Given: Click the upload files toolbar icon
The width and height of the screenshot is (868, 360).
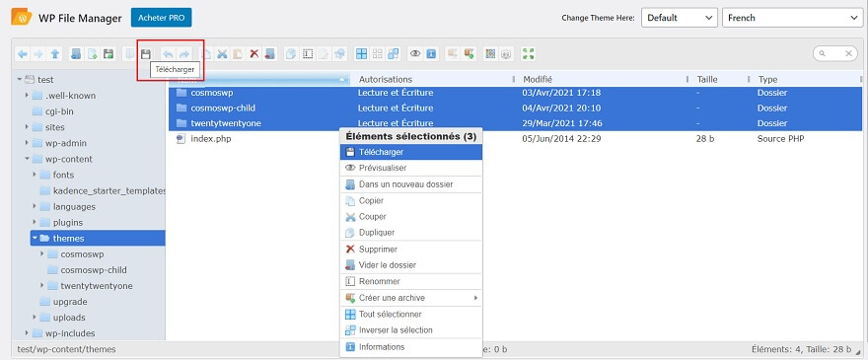Looking at the screenshot, I should point(108,53).
